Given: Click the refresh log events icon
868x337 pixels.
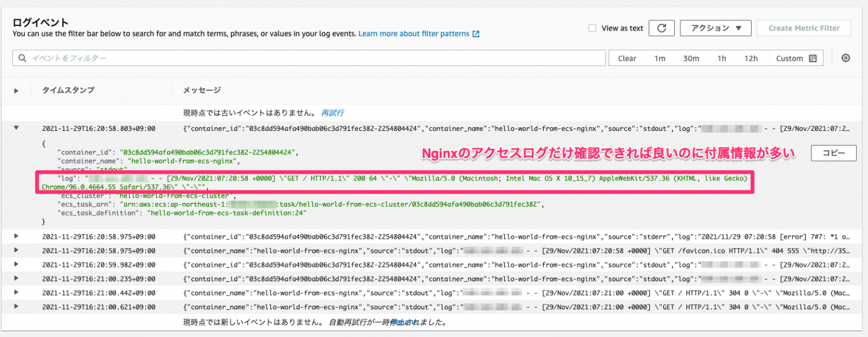Looking at the screenshot, I should tap(662, 28).
